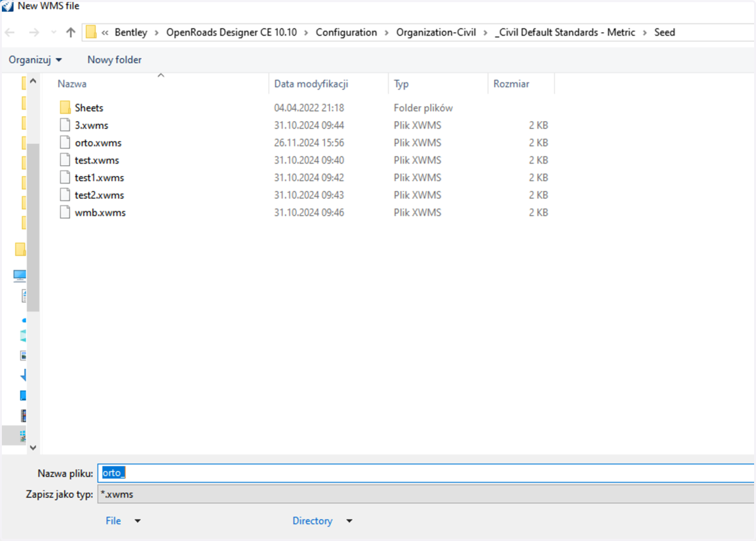Viewport: 756px width, 541px height.
Task: Click the folder icon in the address bar
Action: pos(91,32)
